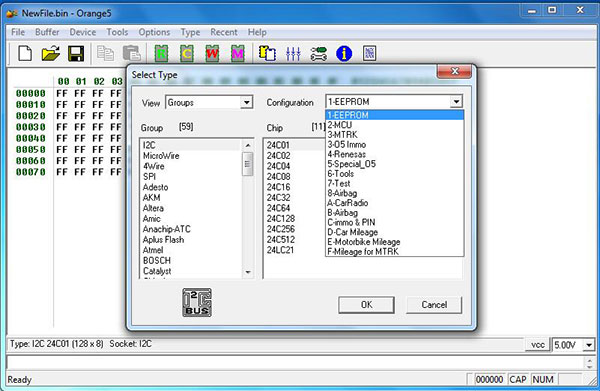
Task: Select 6-Tools configuration option
Action: pos(395,174)
